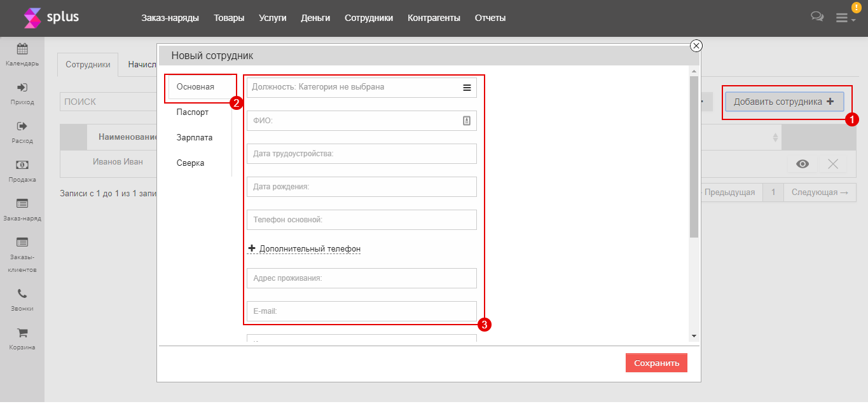
Task: Click the dialog's vertical scrollbar down arrow
Action: tap(694, 336)
